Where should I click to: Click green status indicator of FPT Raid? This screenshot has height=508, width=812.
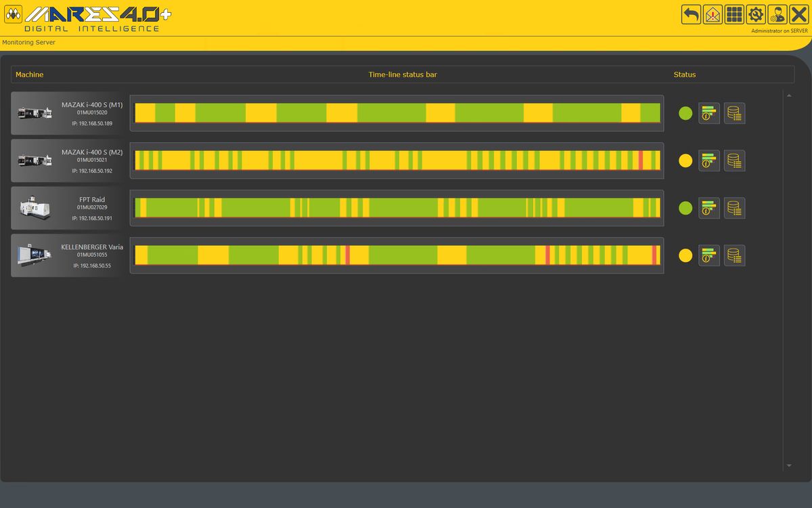(685, 208)
